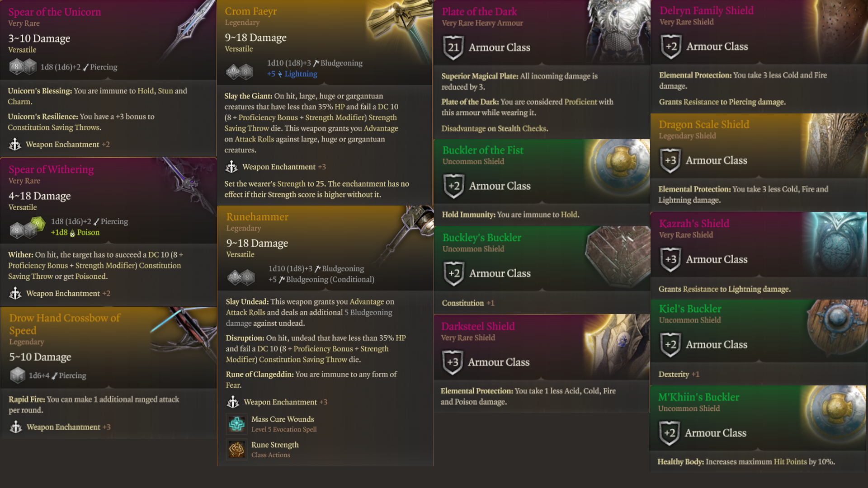Click Kiel's Buckler +2 armour icon
868x488 pixels.
[x=670, y=344]
